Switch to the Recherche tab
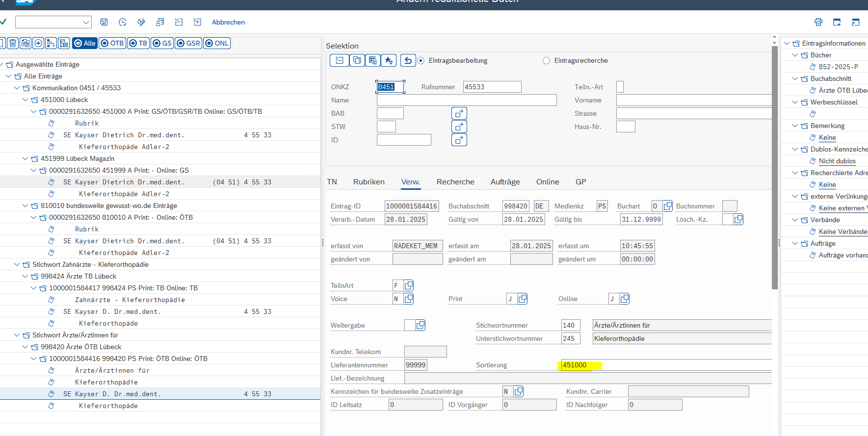 pos(455,181)
